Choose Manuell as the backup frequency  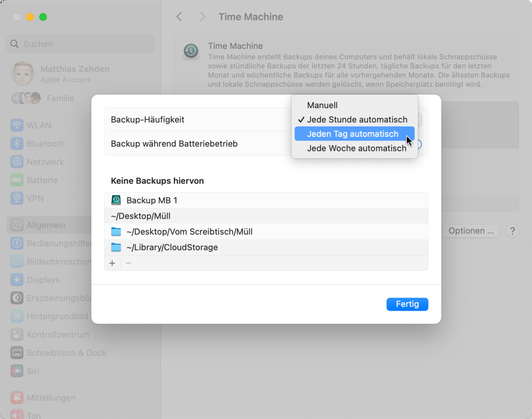tap(322, 105)
